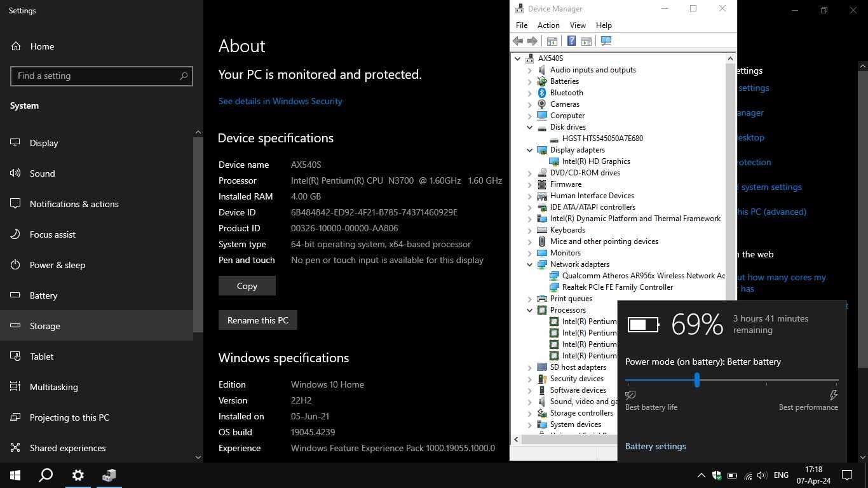Click the clock showing 17:18

(x=813, y=475)
